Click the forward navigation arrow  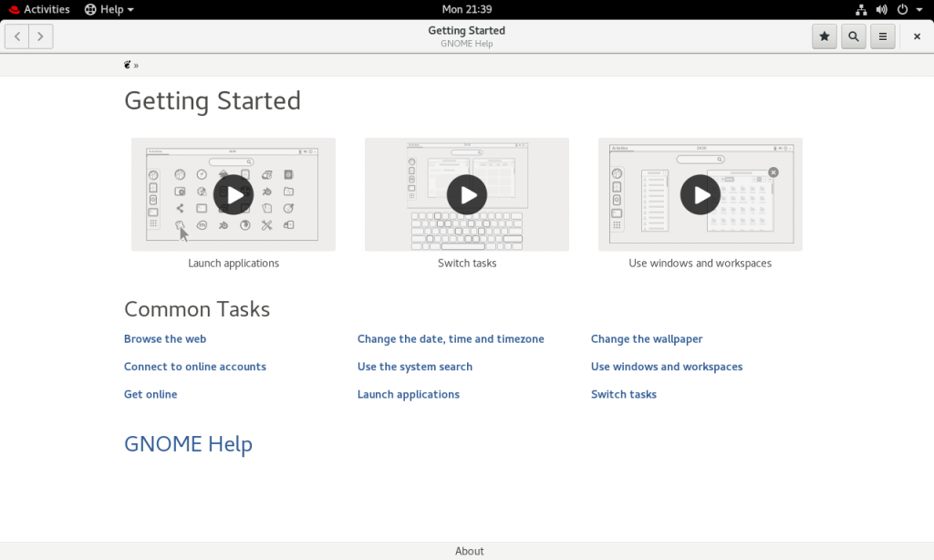coord(40,36)
